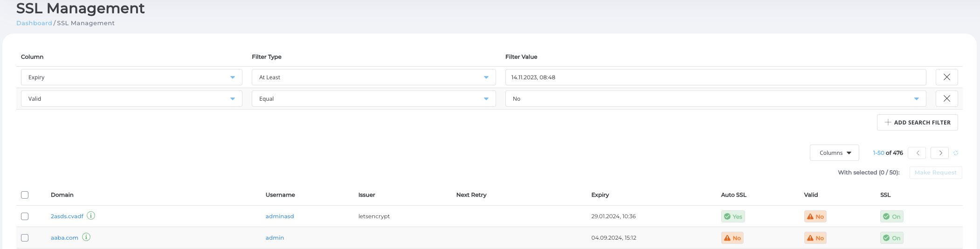Select the 2asds.cvadf row checkbox
Viewport: 980px width, 249px height.
pos(25,216)
